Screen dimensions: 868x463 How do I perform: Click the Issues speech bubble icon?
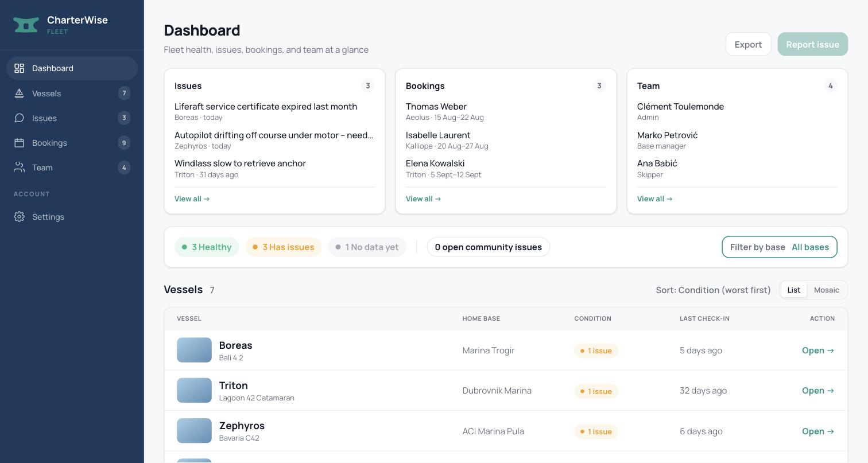tap(19, 118)
